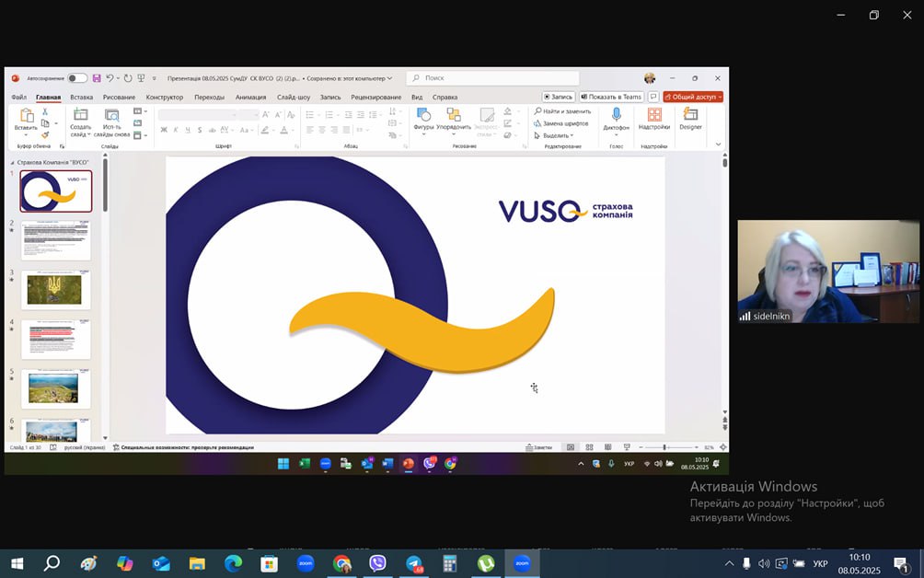This screenshot has height=578, width=924.
Task: Click the Windows Start button on bottom taskbar
Action: point(17,564)
